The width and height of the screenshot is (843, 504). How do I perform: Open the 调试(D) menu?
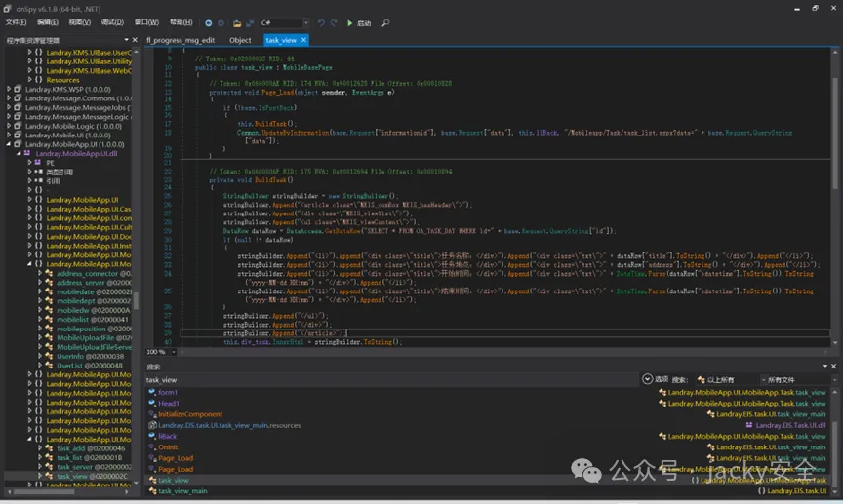pyautogui.click(x=112, y=22)
